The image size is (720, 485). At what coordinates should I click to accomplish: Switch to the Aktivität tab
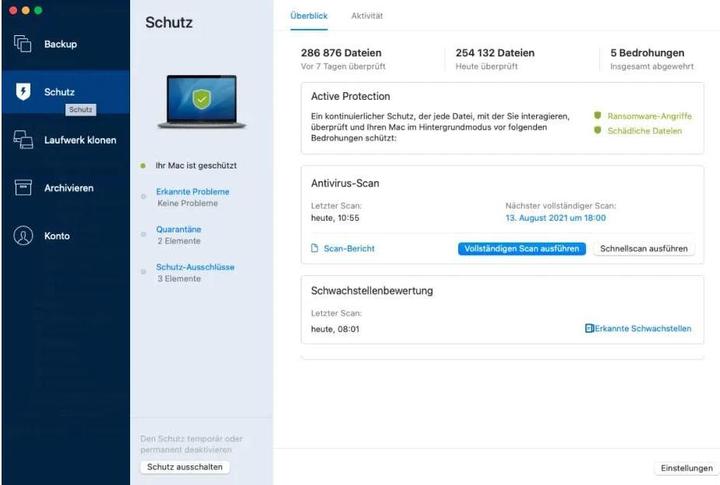tap(367, 16)
